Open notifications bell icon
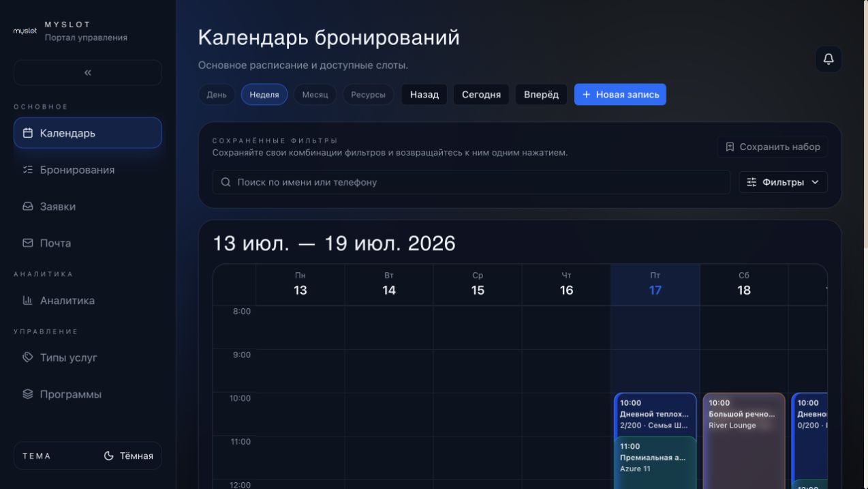The height and width of the screenshot is (489, 868). (828, 59)
